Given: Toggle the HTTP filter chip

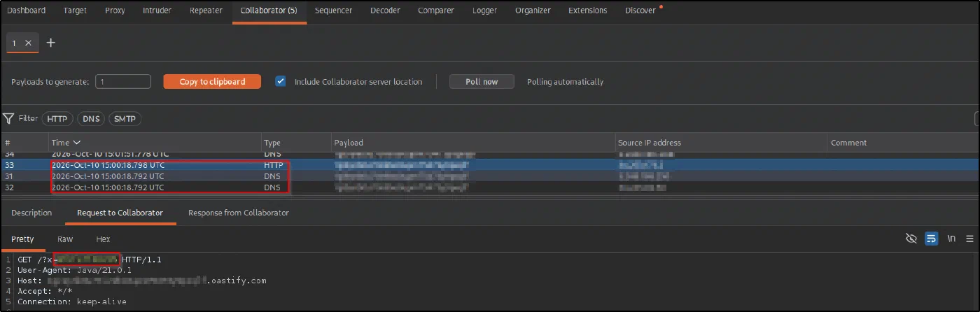Looking at the screenshot, I should (57, 119).
